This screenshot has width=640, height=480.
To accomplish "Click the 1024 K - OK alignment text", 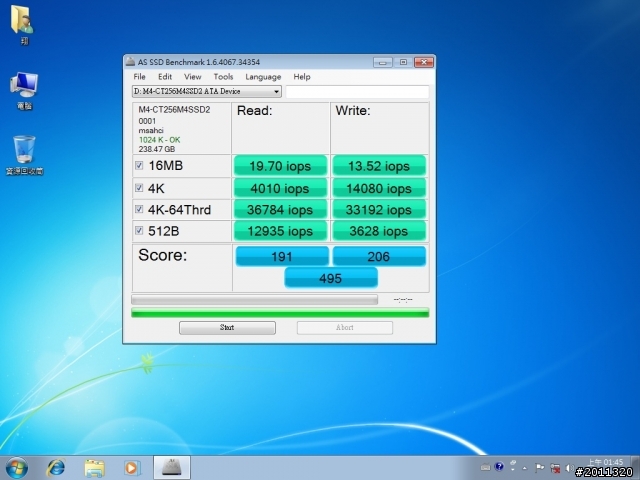I will 159,140.
